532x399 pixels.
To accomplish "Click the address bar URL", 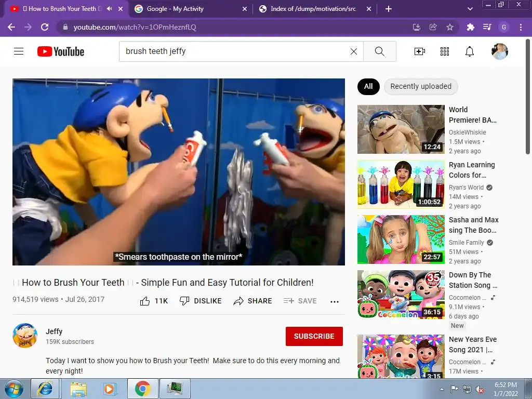I will (135, 27).
